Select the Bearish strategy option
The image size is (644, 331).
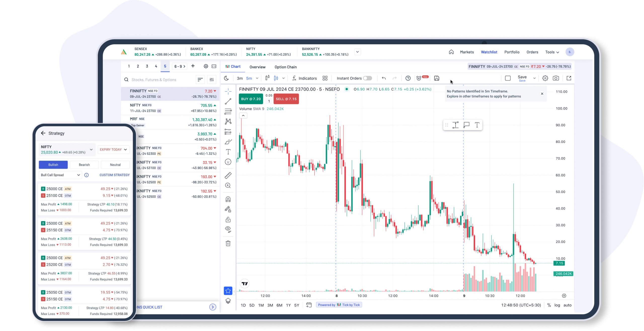[x=84, y=165]
